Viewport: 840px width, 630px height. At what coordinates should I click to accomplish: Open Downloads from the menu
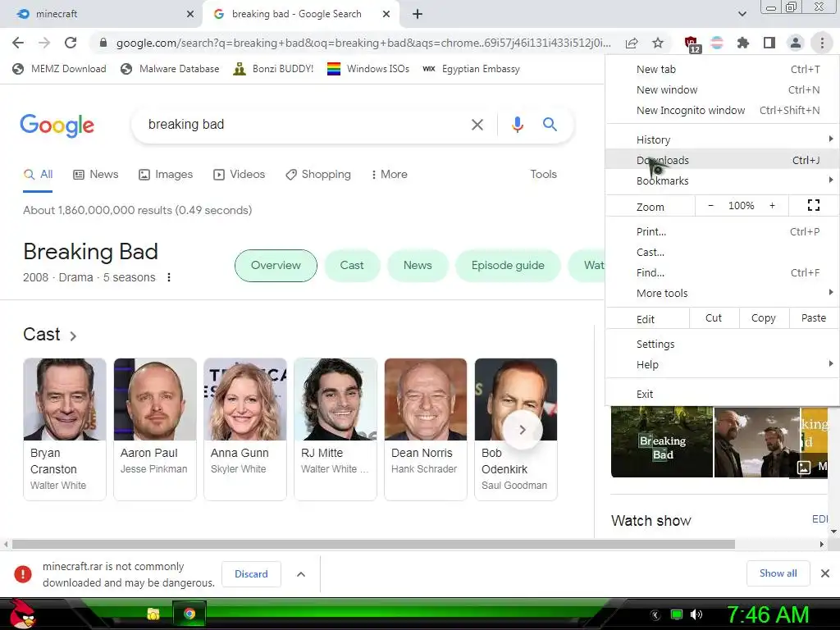(x=722, y=160)
